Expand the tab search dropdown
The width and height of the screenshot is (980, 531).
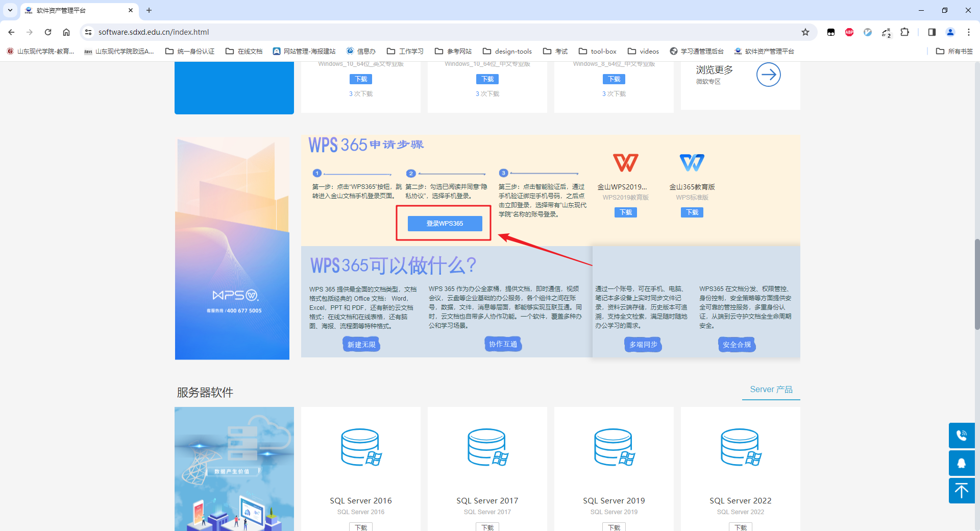tap(10, 10)
